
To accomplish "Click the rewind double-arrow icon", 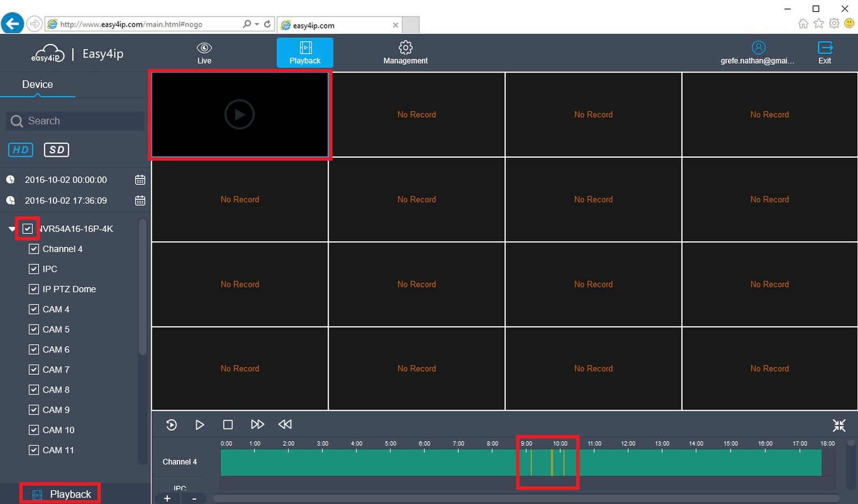I will [x=285, y=425].
